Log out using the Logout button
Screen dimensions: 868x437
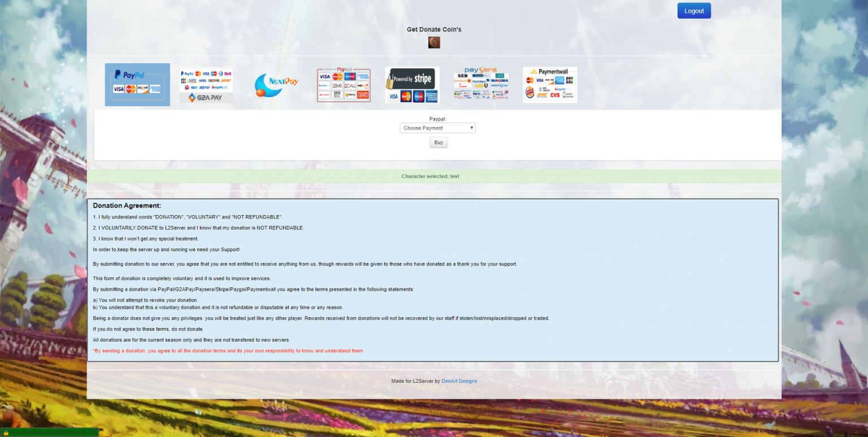(694, 11)
